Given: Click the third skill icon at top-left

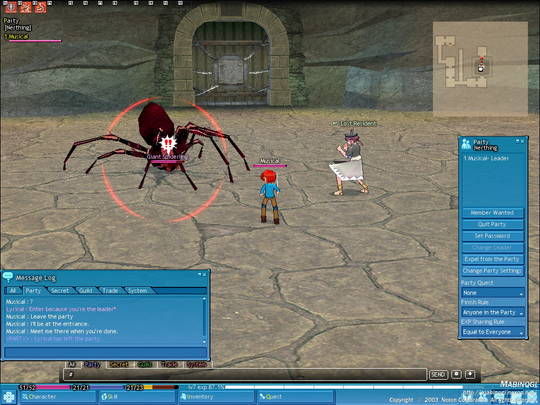Looking at the screenshot, I should [40, 7].
